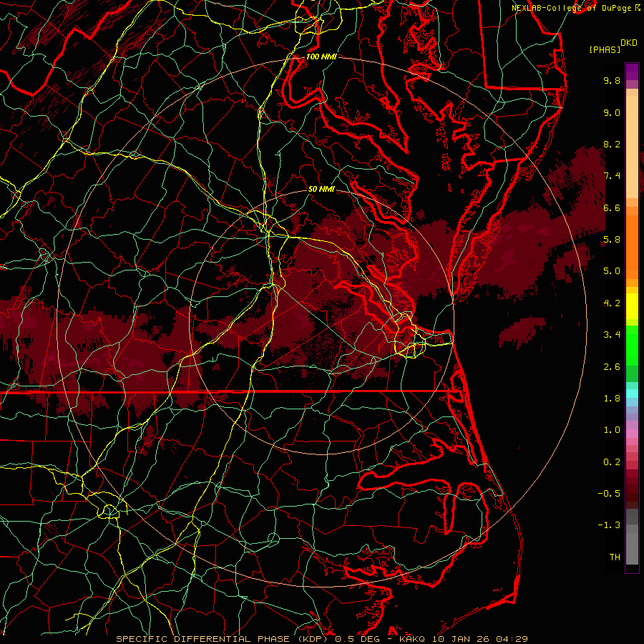This screenshot has height=644, width=644.
Task: Click the 1.8 scale value
Action: 612,399
